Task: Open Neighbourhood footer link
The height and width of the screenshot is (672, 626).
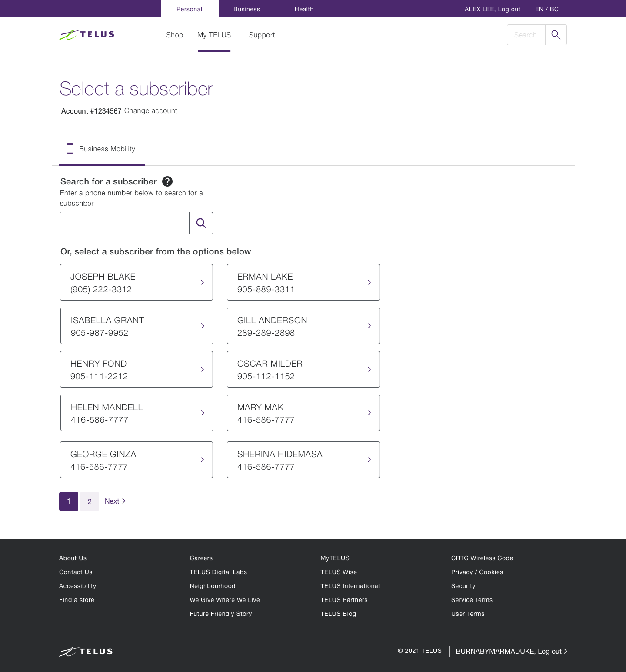Action: (x=213, y=586)
